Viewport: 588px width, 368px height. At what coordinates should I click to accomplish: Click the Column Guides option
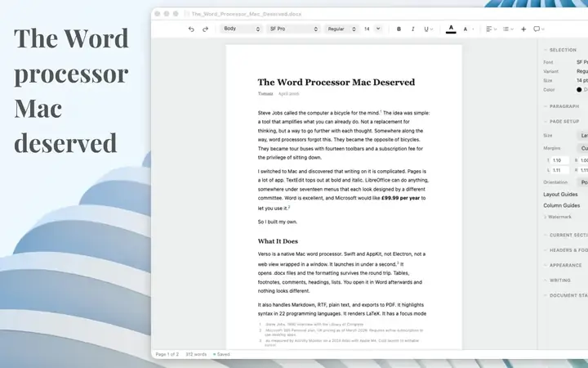(x=561, y=205)
